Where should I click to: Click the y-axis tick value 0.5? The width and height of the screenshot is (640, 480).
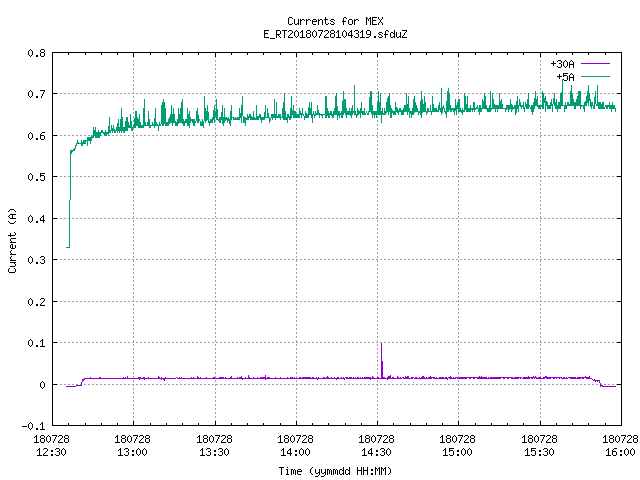(36, 177)
